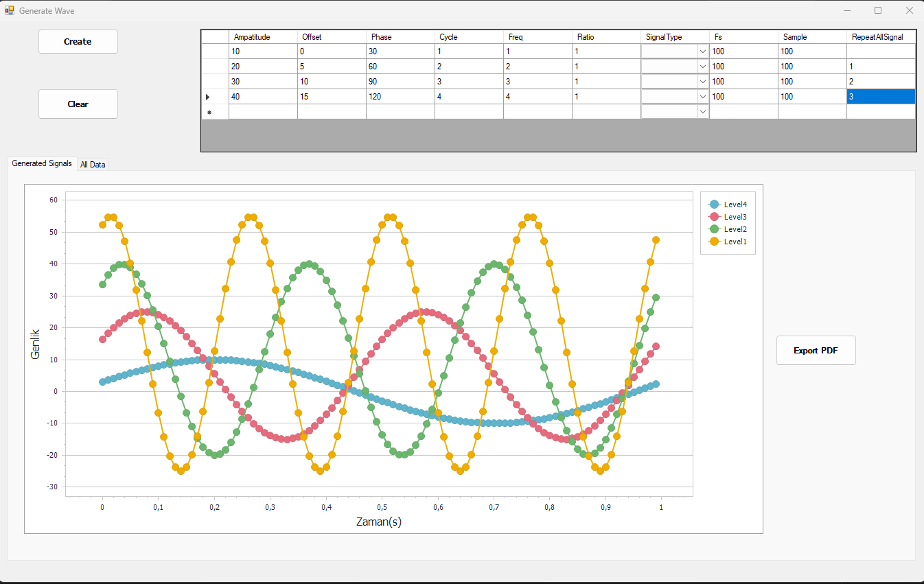Image resolution: width=924 pixels, height=584 pixels.
Task: Click the Phase column header
Action: (400, 37)
